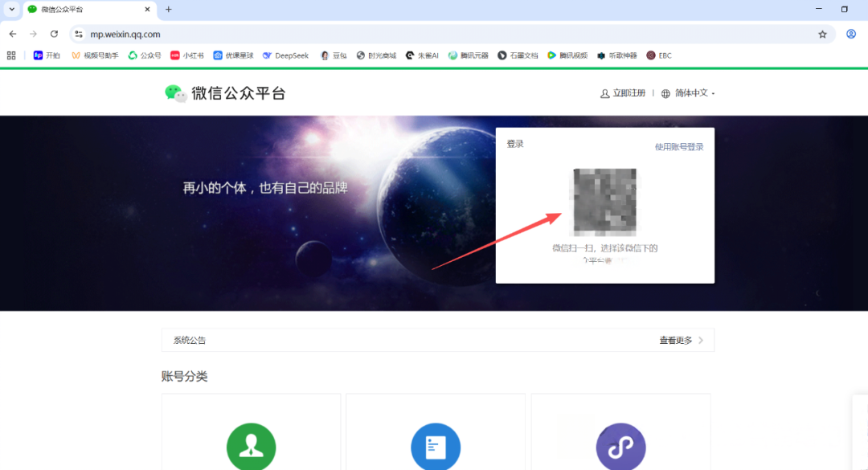
Task: Open the 腾讯元器 bookmark
Action: coord(469,55)
